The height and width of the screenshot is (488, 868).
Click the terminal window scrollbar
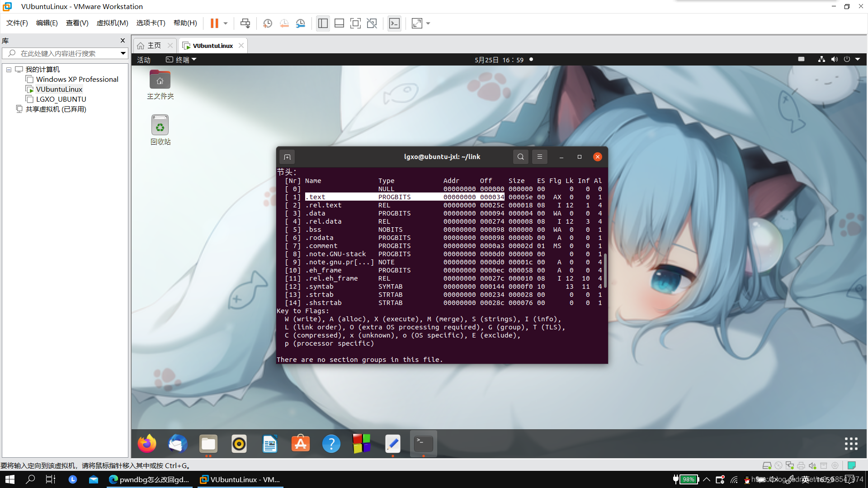click(605, 271)
